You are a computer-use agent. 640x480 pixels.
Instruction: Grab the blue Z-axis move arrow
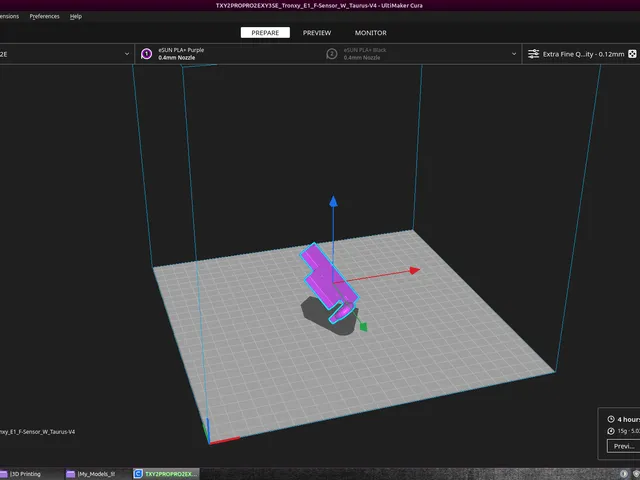(x=333, y=201)
